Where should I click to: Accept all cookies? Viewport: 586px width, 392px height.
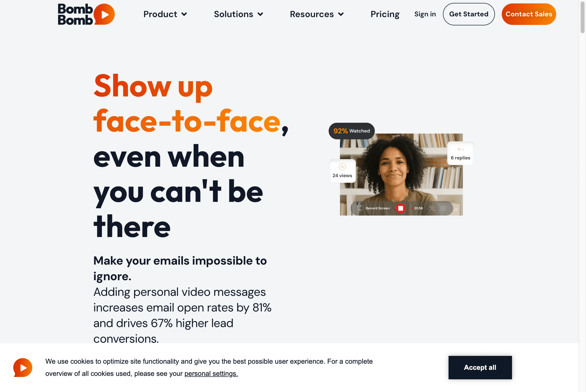pos(480,368)
